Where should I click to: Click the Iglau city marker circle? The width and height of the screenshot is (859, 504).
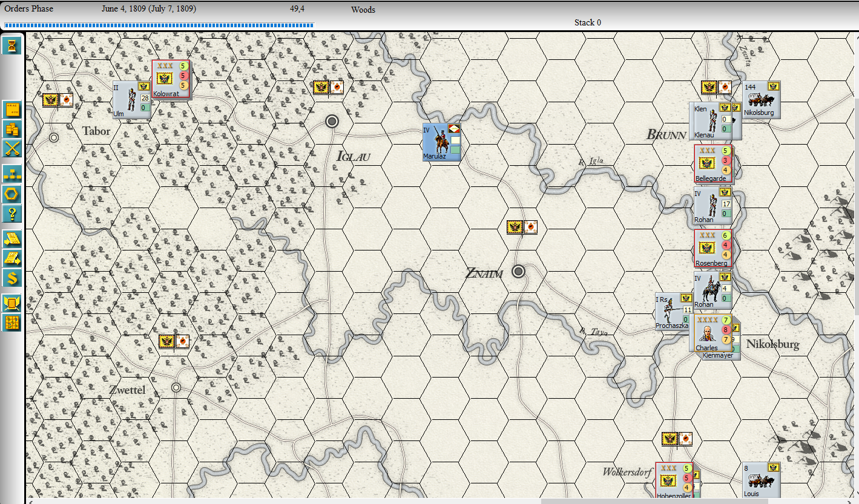tap(332, 121)
